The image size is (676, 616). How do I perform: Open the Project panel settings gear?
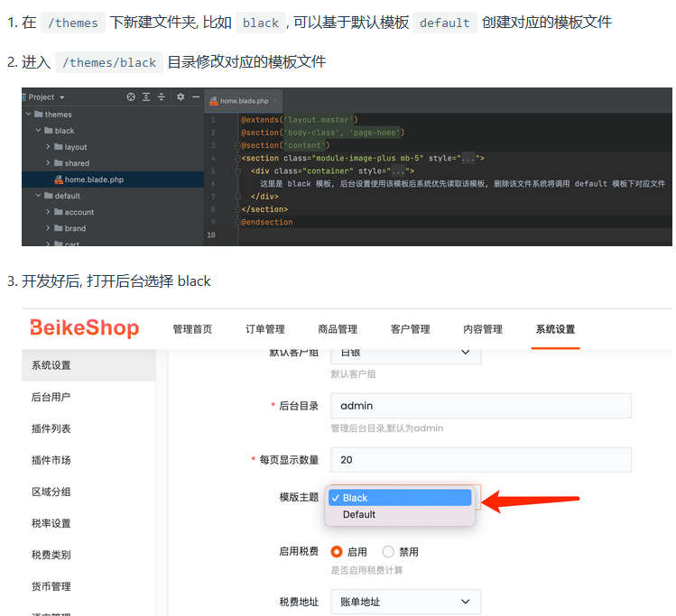pos(181,97)
